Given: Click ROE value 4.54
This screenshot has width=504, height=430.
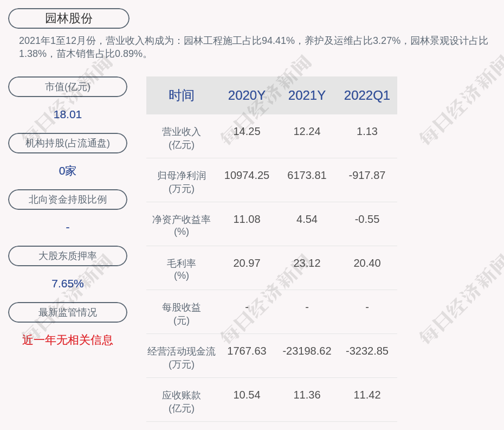Looking at the screenshot, I should click(x=307, y=220).
